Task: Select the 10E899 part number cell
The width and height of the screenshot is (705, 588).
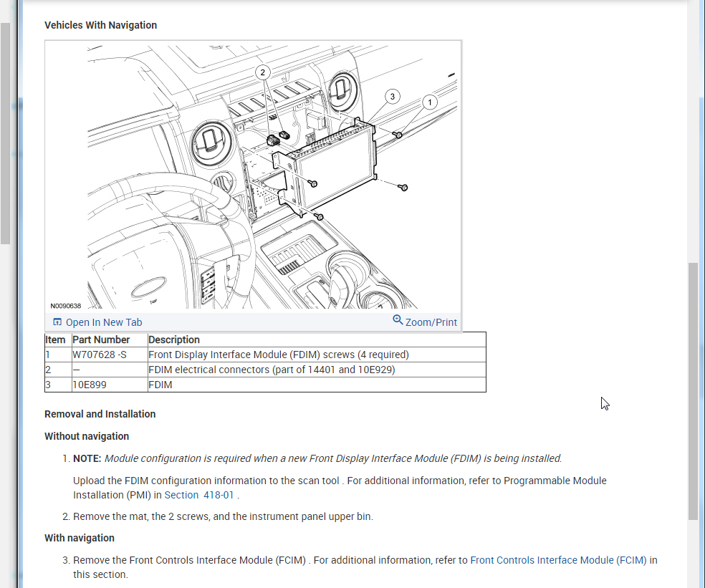Action: click(90, 385)
